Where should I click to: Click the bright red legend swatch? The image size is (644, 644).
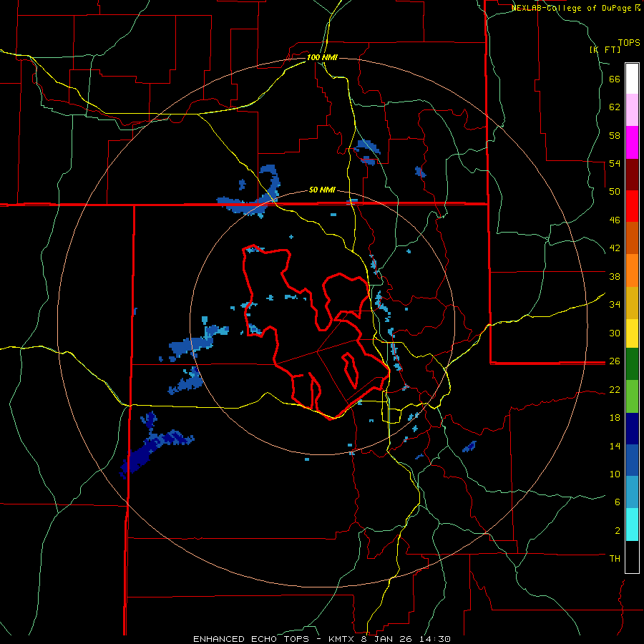point(632,206)
